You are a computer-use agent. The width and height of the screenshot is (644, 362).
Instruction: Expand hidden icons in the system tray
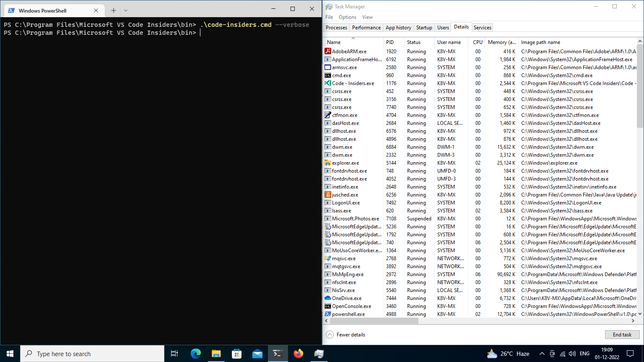(542, 354)
